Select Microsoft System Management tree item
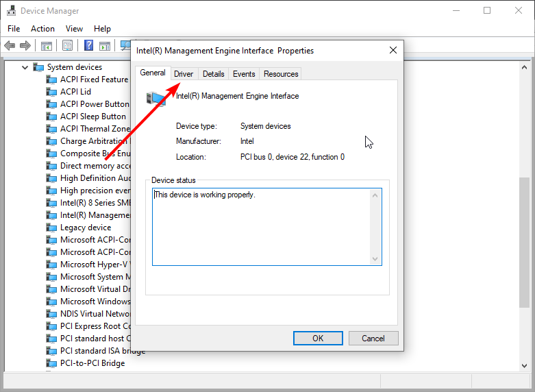 [95, 277]
